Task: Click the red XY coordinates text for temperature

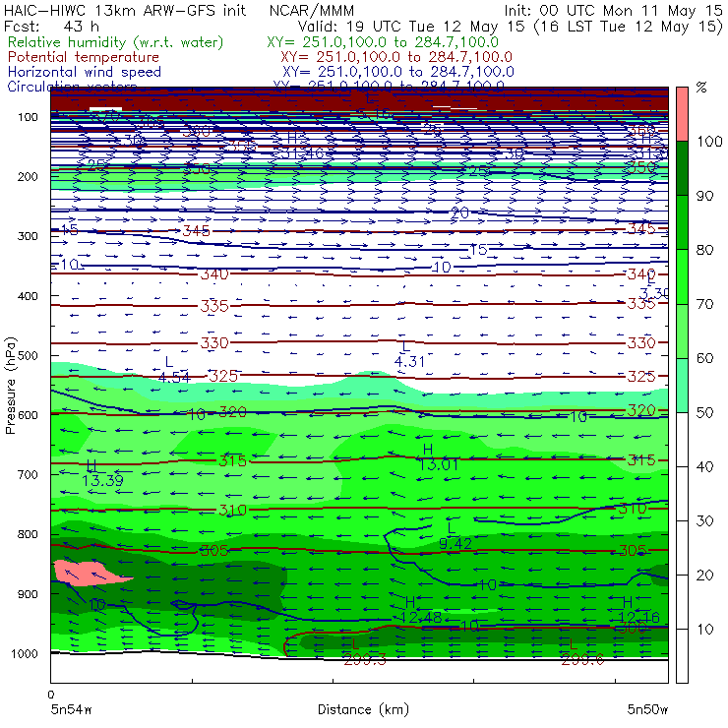Action: (396, 57)
